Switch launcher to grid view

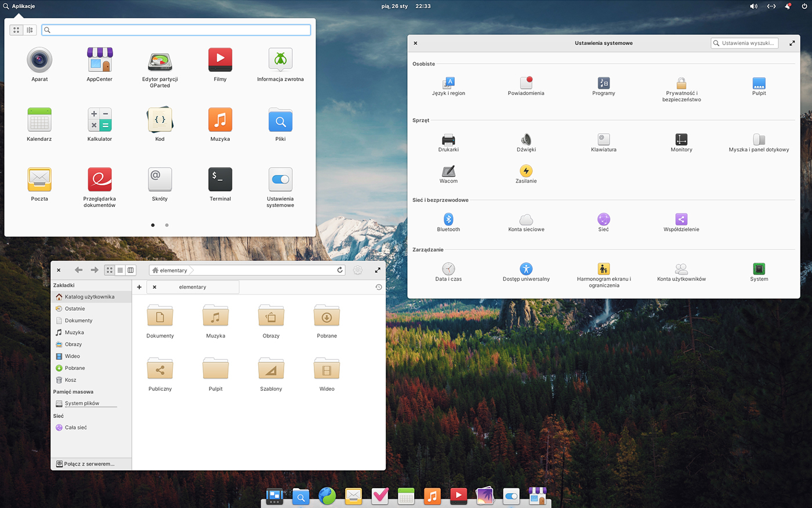click(x=16, y=30)
